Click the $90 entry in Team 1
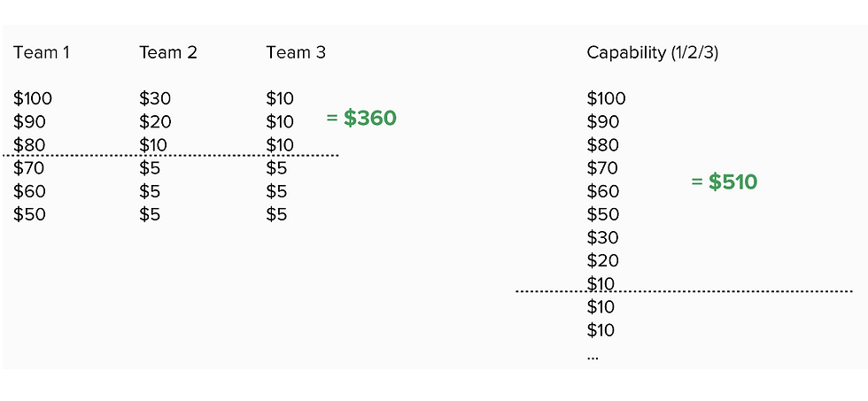Screen dimensions: 868x401 [x=30, y=122]
